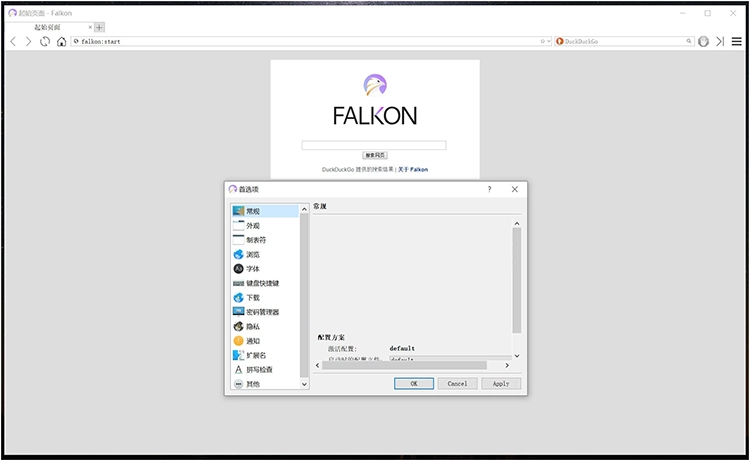The width and height of the screenshot is (750, 461).
Task: Select the 密码管理器 password manager category
Action: tap(262, 312)
